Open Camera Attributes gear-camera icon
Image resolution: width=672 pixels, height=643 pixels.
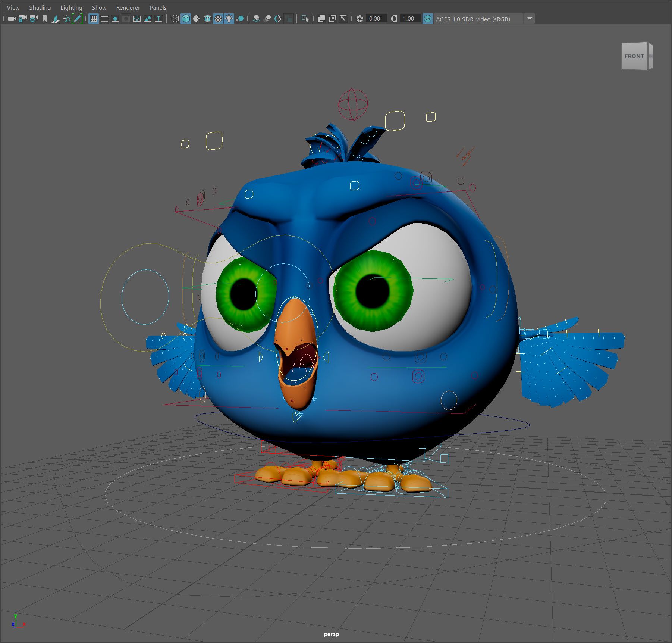point(34,19)
